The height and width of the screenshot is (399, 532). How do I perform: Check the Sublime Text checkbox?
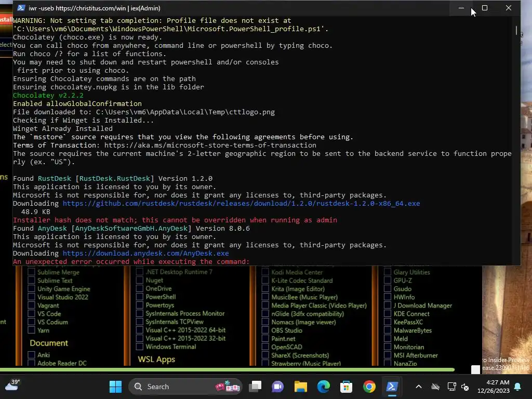point(31,280)
